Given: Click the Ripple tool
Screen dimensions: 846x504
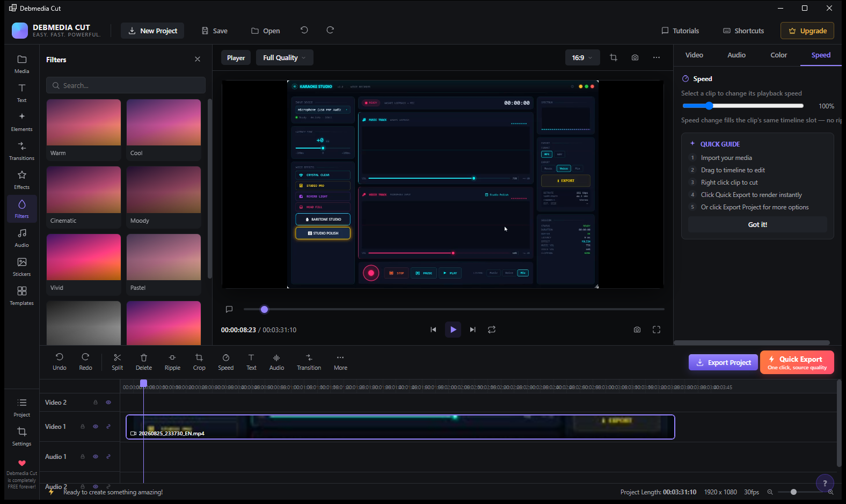Looking at the screenshot, I should coord(172,362).
